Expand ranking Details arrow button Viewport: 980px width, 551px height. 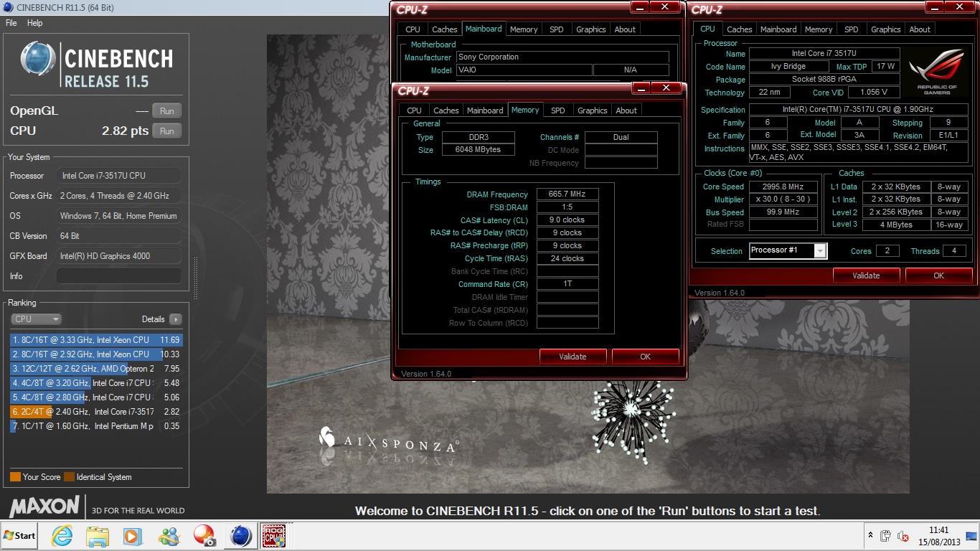(176, 319)
